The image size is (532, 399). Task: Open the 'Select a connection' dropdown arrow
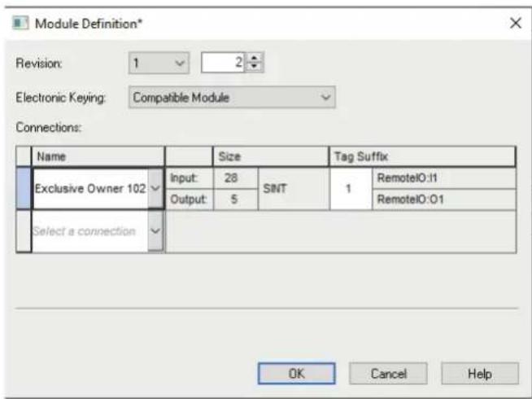(x=155, y=231)
